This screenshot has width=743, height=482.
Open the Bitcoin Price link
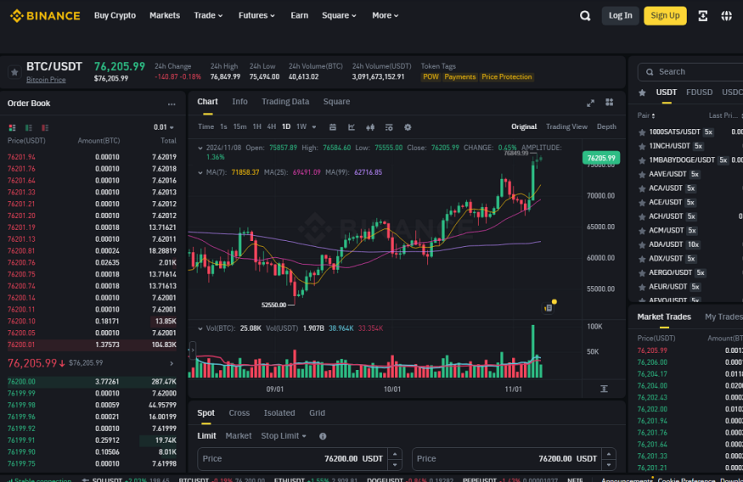coord(46,80)
